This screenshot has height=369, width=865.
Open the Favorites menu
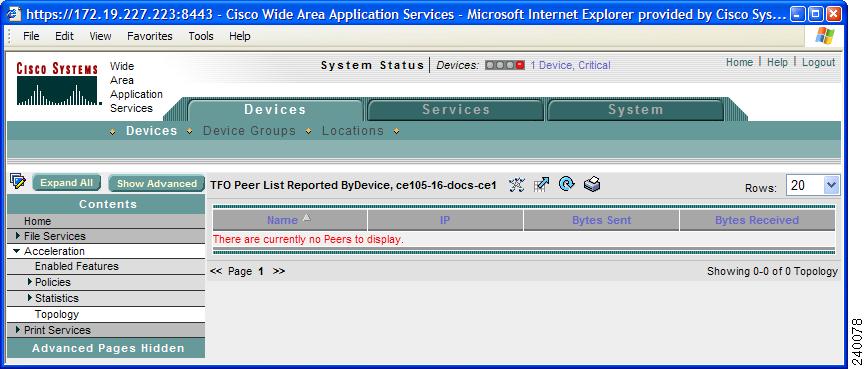(x=149, y=36)
